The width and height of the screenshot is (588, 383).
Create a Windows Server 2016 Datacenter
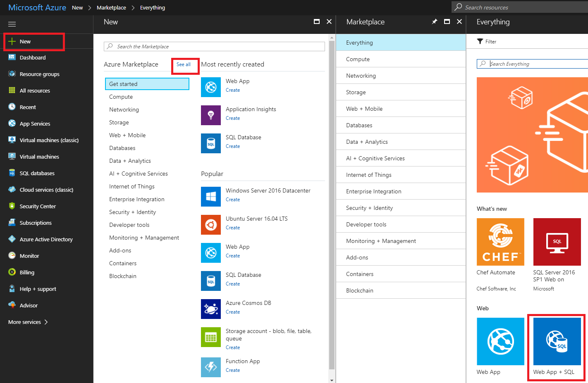(x=232, y=199)
